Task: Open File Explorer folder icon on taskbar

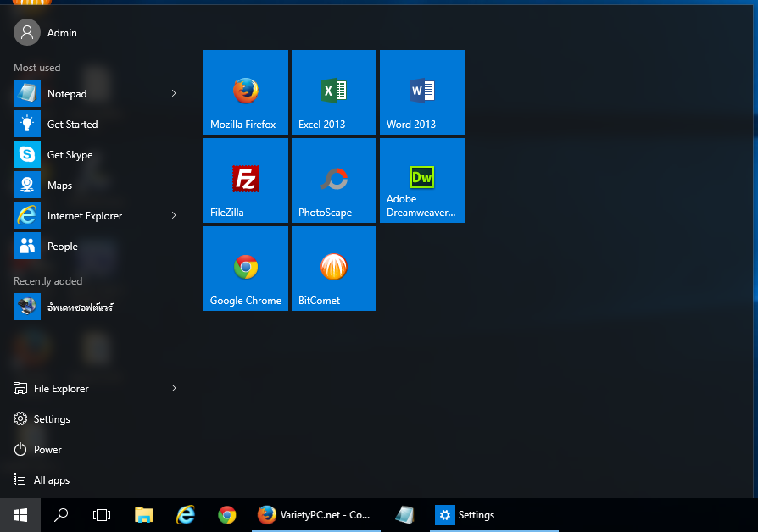Action: [x=143, y=515]
